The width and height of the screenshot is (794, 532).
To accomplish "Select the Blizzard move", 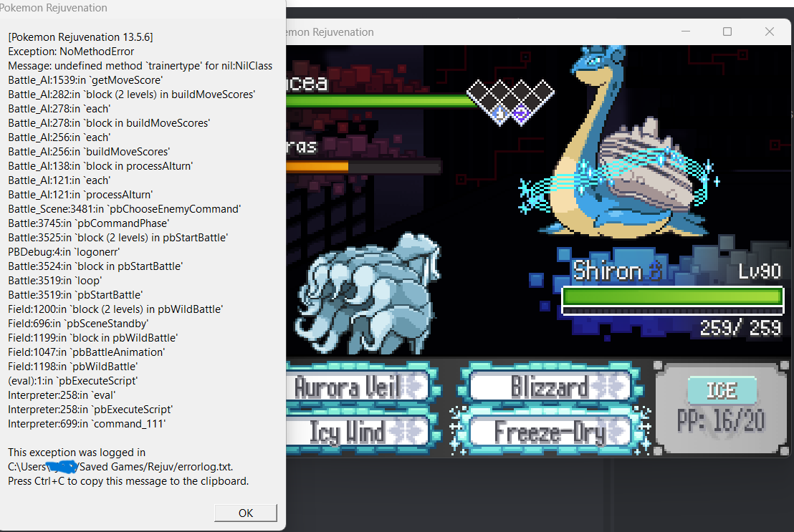I will (x=550, y=387).
